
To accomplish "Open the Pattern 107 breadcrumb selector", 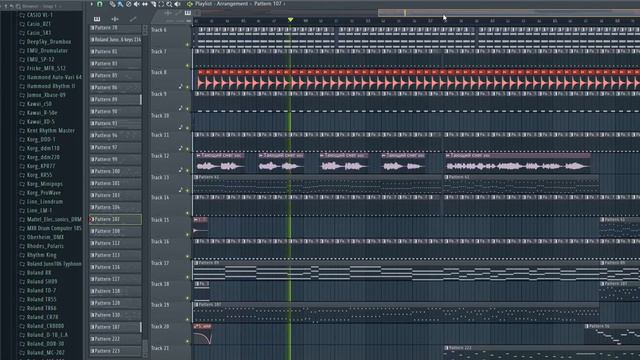I will (268, 4).
